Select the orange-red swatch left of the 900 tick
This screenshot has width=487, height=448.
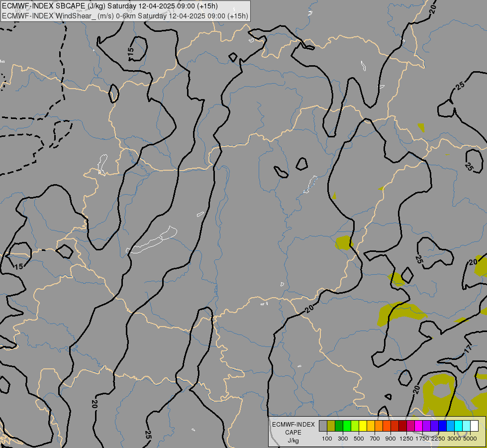click(387, 426)
